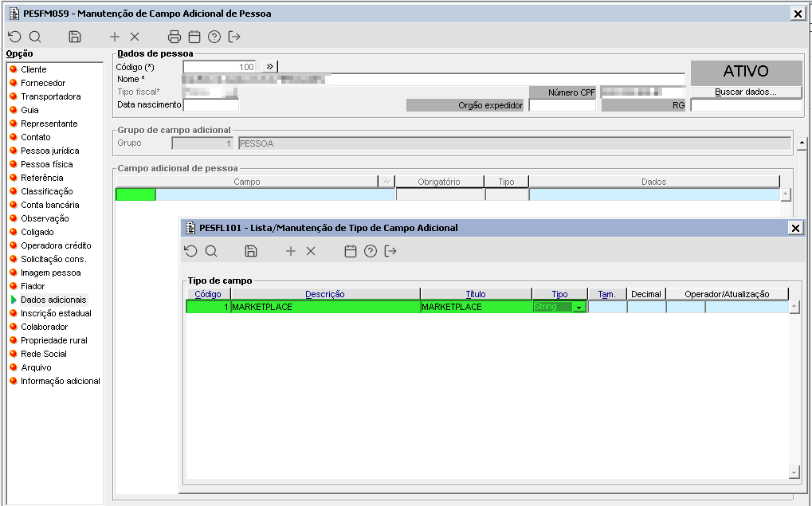The height and width of the screenshot is (506, 812).
Task: Click the exit icon in PESFM059 toolbar
Action: 234,36
